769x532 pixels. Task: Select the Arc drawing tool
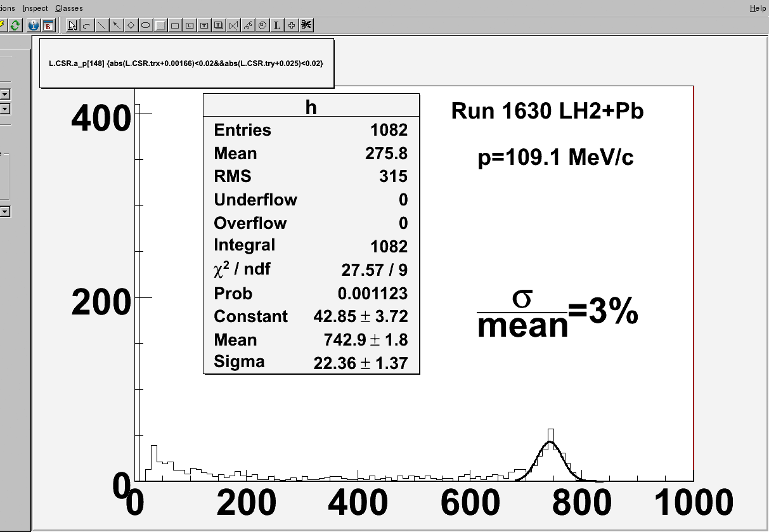[x=87, y=25]
